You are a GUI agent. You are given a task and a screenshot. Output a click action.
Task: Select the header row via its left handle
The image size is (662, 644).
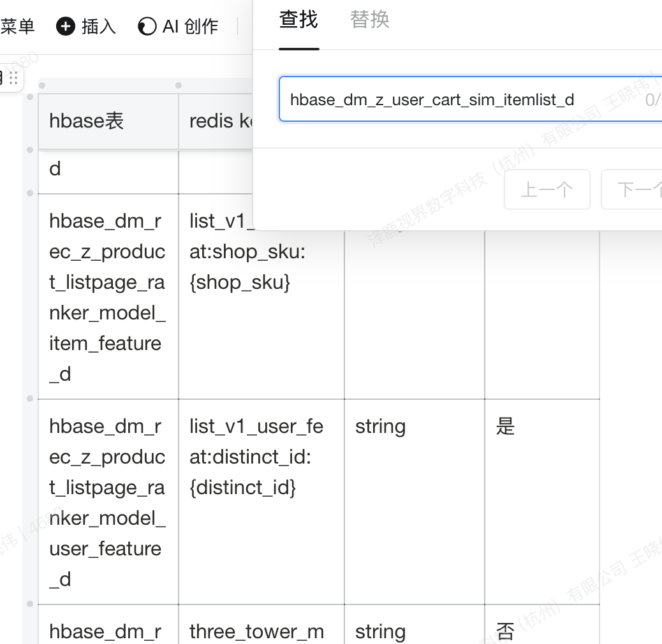(30, 97)
